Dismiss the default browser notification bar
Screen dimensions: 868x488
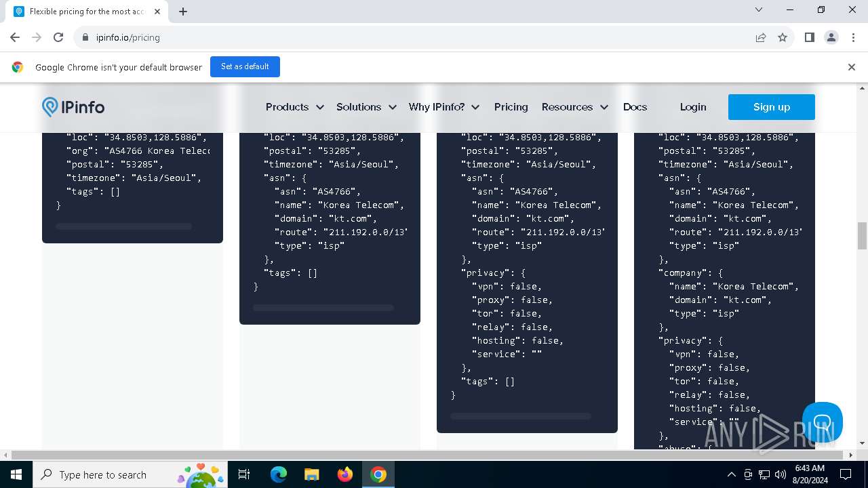point(852,67)
